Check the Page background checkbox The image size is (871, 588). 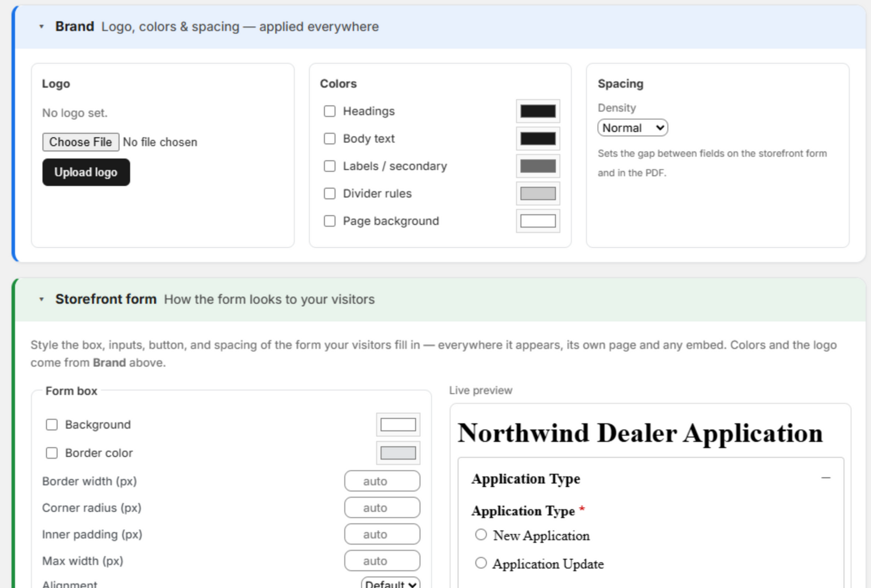point(330,221)
